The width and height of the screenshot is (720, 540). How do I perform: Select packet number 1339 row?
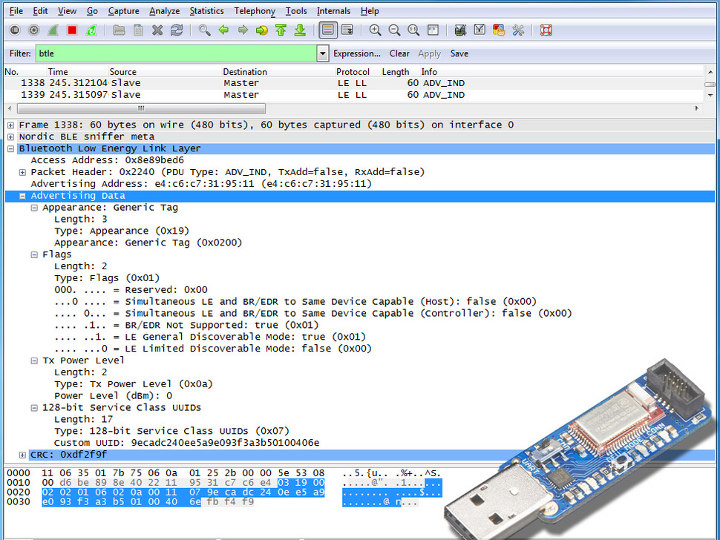tap(354, 95)
